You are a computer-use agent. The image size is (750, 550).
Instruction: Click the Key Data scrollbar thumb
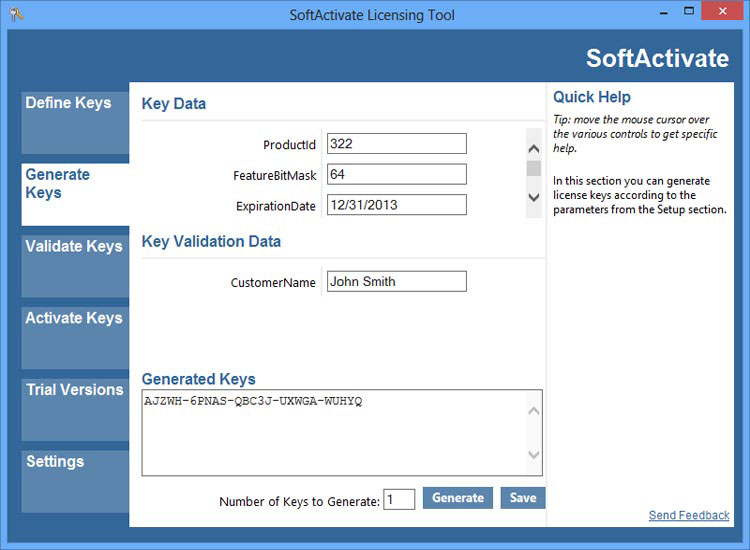(534, 168)
